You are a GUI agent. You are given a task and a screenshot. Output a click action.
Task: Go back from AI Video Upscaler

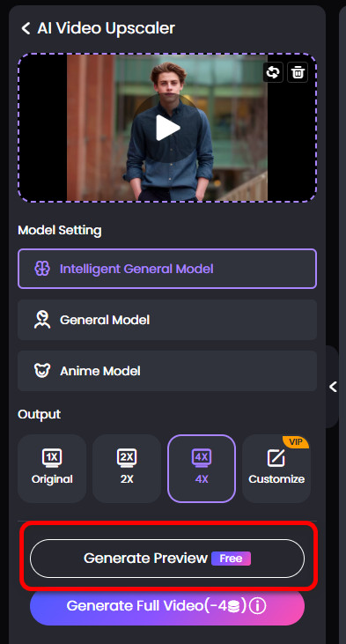(26, 28)
